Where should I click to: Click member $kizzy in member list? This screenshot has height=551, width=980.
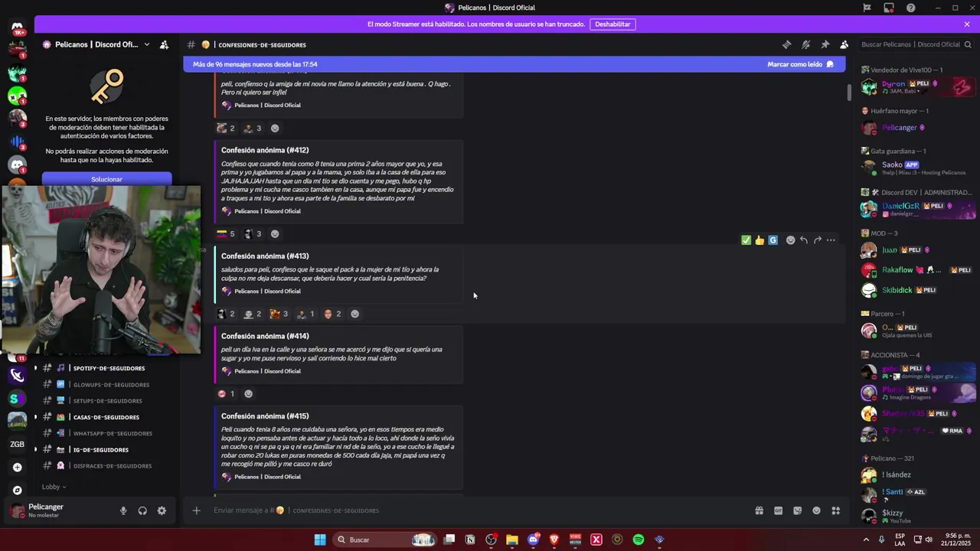coord(917,516)
